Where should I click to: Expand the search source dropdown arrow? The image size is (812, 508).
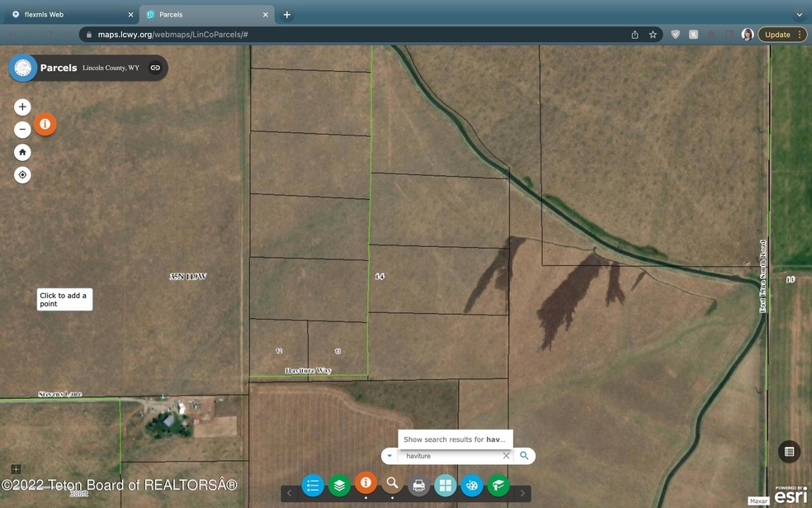pos(389,456)
